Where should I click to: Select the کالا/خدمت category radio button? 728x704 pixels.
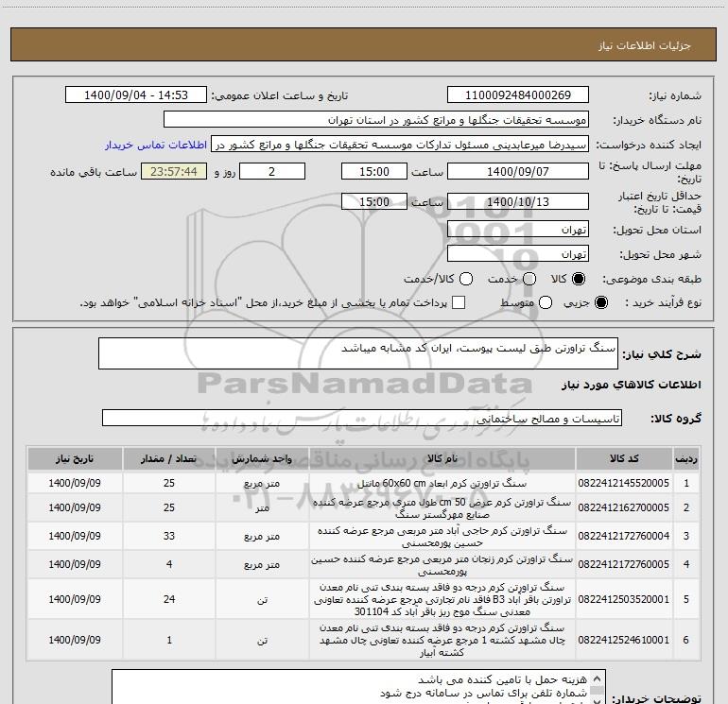click(x=466, y=279)
